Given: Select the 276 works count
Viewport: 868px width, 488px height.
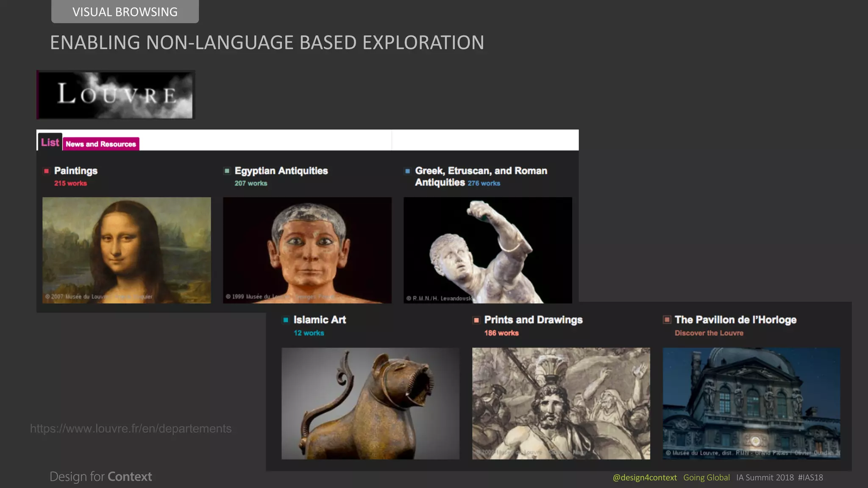Looking at the screenshot, I should coord(484,183).
